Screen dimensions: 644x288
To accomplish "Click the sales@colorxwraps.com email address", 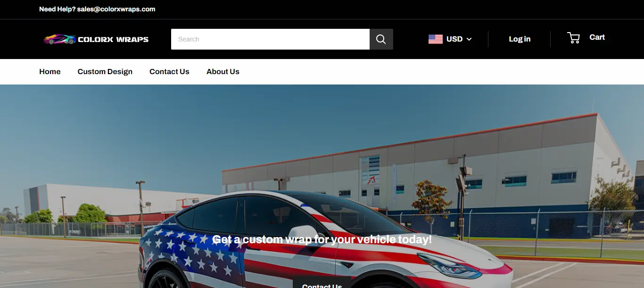I will click(x=116, y=9).
